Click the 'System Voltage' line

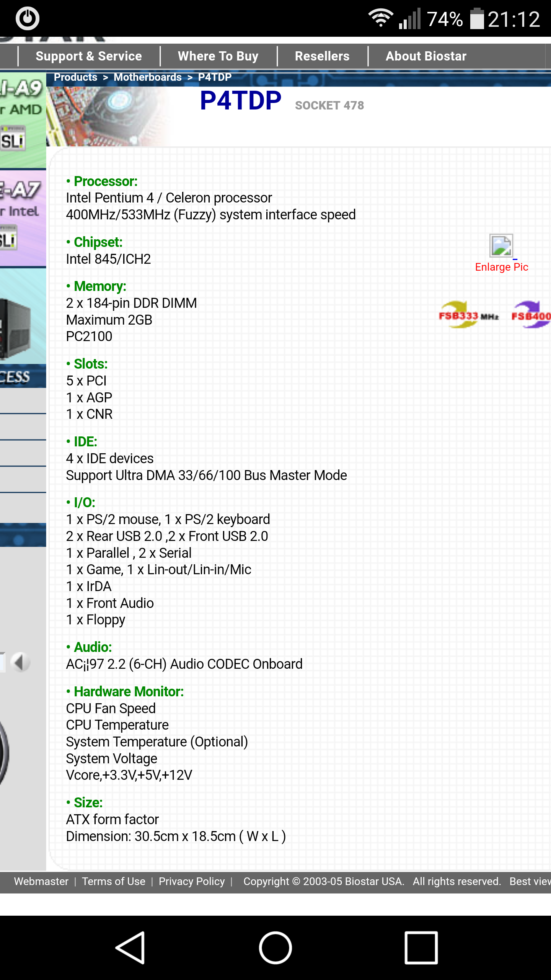click(x=111, y=759)
